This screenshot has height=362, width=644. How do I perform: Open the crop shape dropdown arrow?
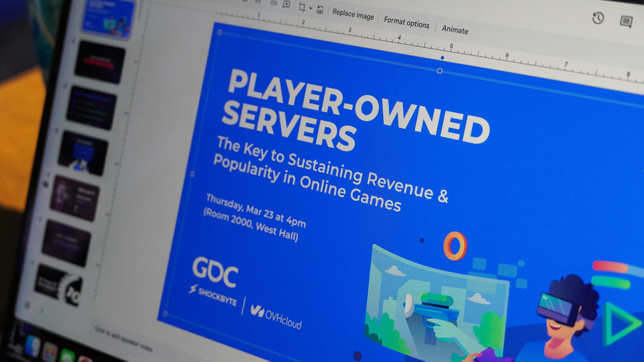click(x=311, y=8)
